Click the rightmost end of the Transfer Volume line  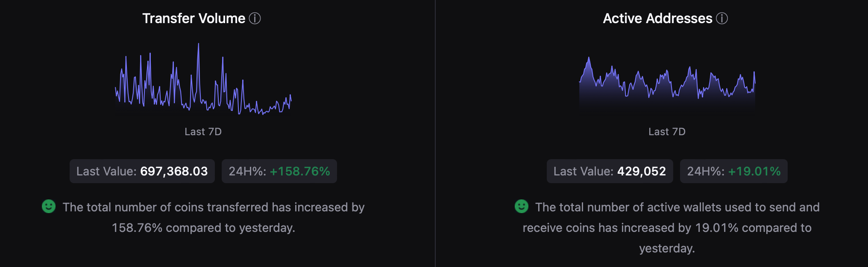(291, 100)
